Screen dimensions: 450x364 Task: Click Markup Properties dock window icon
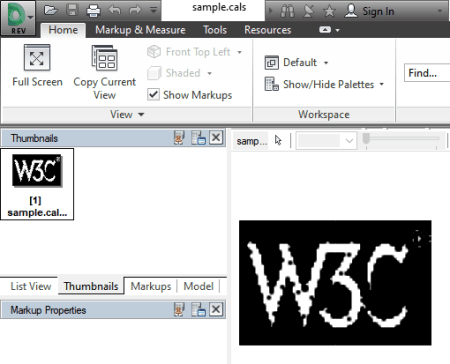198,310
